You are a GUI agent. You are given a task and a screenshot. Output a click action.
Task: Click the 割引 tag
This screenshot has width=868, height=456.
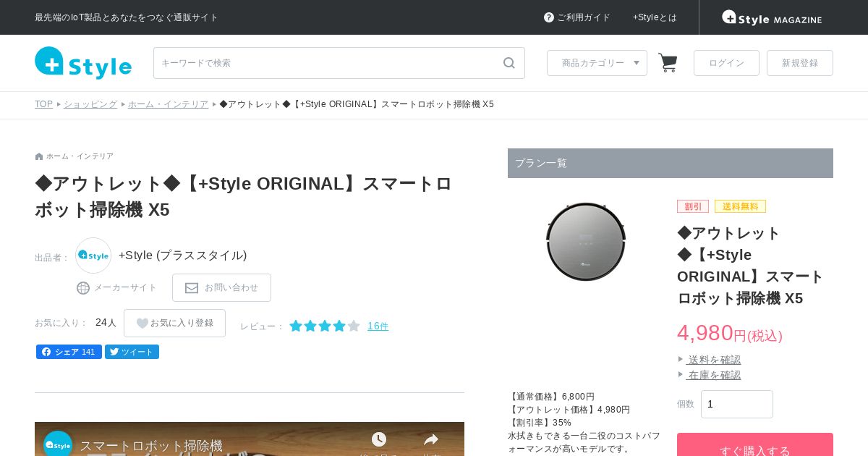(693, 206)
